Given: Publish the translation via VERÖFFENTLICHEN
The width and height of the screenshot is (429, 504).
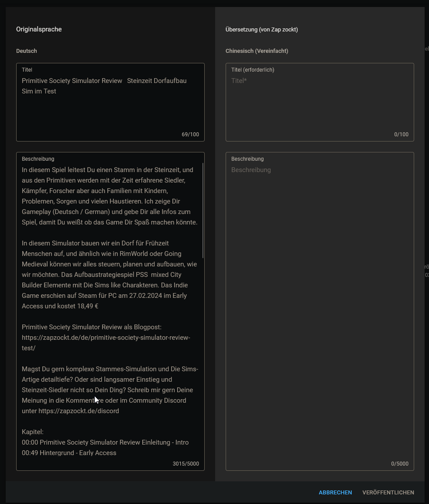Looking at the screenshot, I should click(x=388, y=492).
